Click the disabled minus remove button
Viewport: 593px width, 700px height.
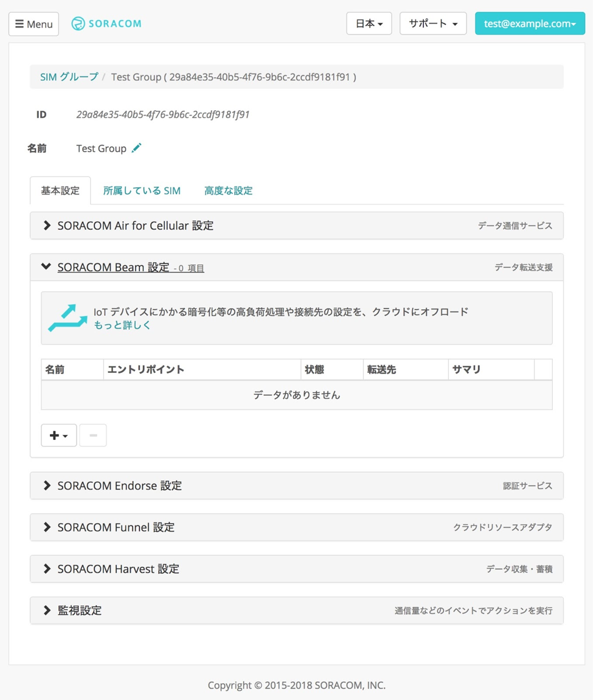(x=93, y=435)
